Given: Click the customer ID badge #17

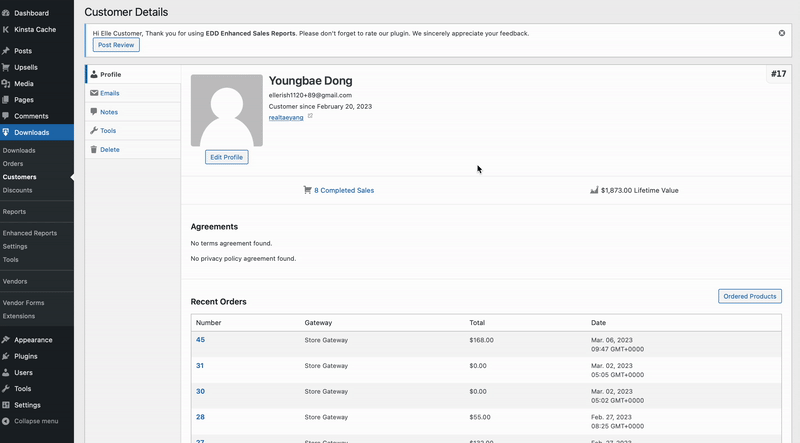Looking at the screenshot, I should (x=779, y=74).
